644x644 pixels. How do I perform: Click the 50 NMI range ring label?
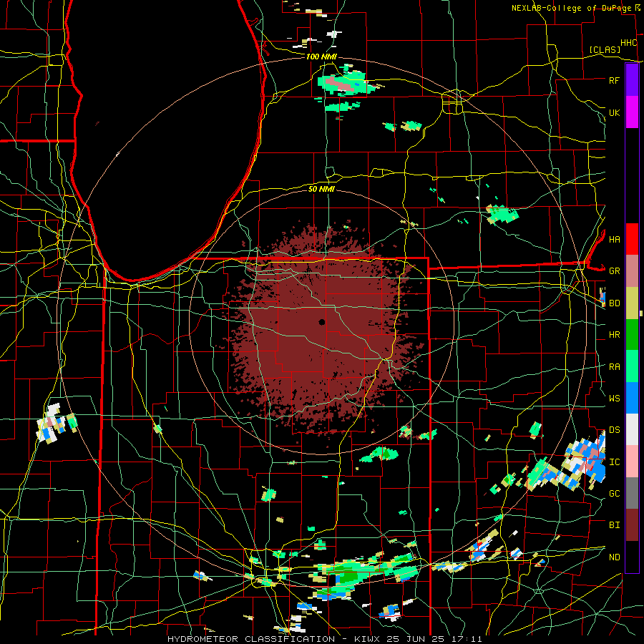[321, 189]
